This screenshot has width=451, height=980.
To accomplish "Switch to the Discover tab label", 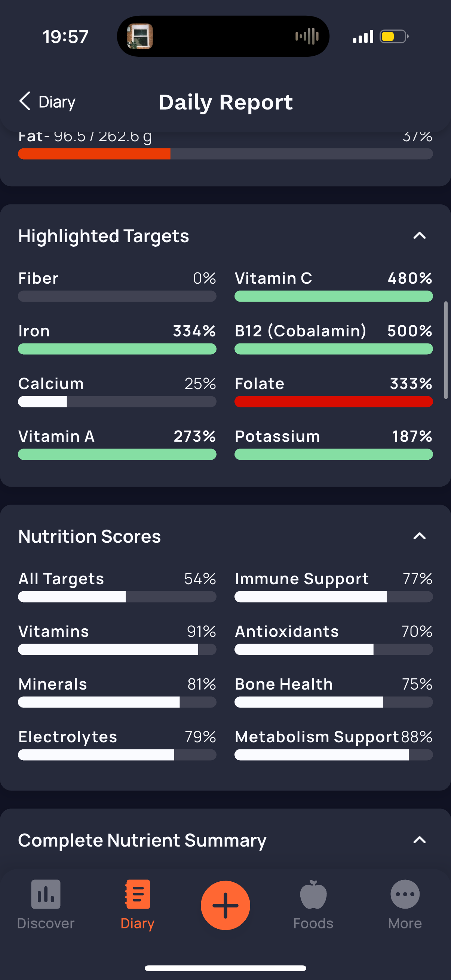I will pyautogui.click(x=46, y=923).
